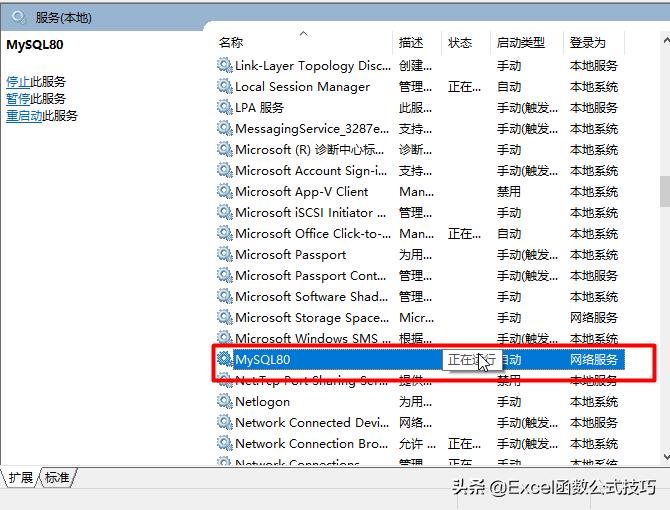Image resolution: width=670 pixels, height=510 pixels.
Task: Click the gear icon for Network Connection Broker
Action: coord(224,443)
